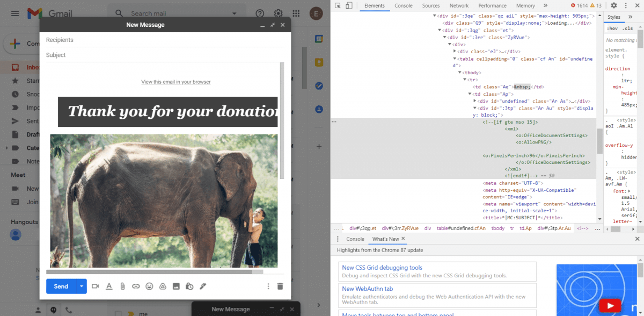Screen dimensions: 644x316
Task: Switch to the Network tab in DevTools
Action: pyautogui.click(x=459, y=5)
